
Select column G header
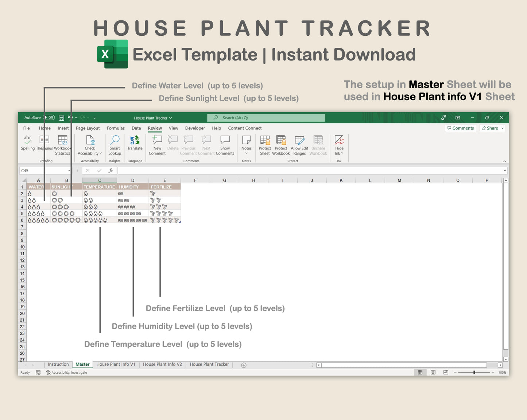[224, 180]
